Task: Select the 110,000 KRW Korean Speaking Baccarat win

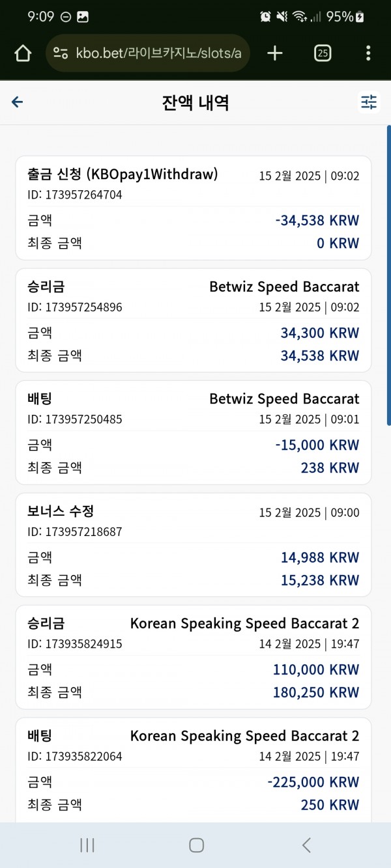Action: [194, 657]
